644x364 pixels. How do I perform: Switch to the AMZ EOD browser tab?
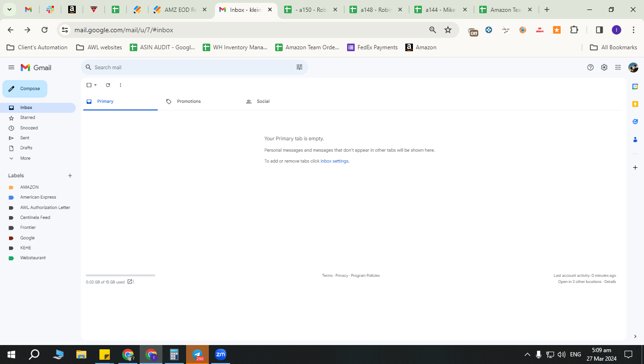click(x=180, y=9)
